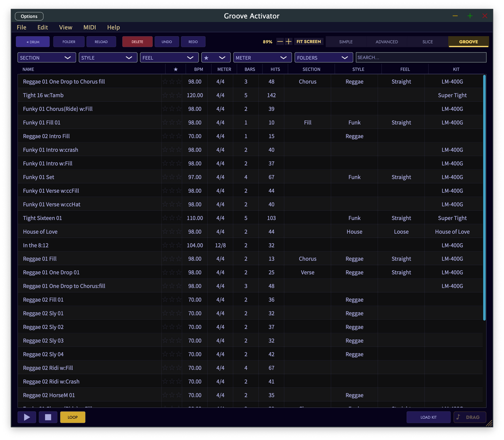The width and height of the screenshot is (504, 440).
Task: Switch to the ADVANCED tab
Action: click(x=387, y=42)
